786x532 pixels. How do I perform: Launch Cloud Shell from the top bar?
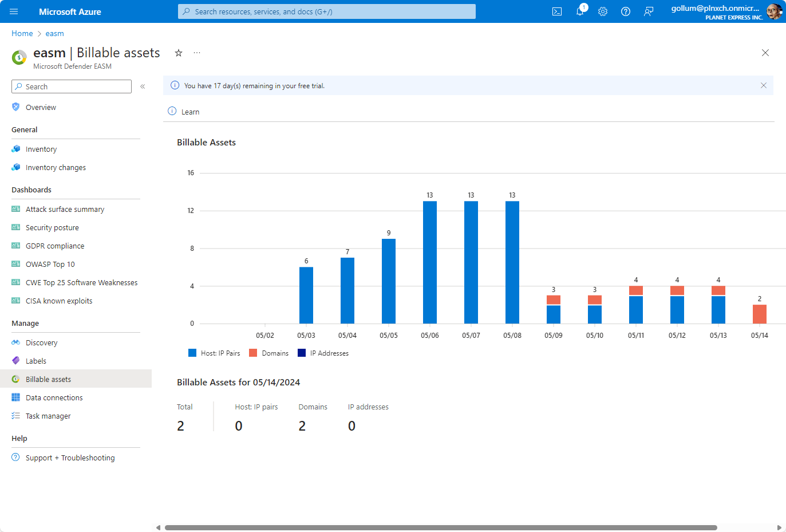(556, 11)
